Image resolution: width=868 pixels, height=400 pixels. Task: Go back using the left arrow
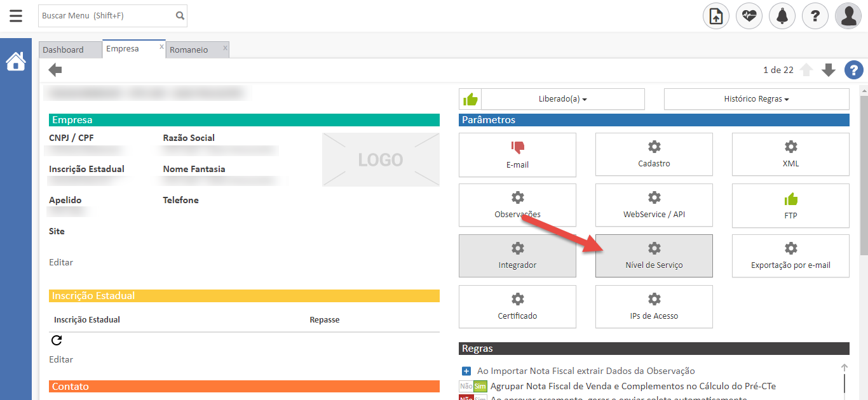point(55,70)
